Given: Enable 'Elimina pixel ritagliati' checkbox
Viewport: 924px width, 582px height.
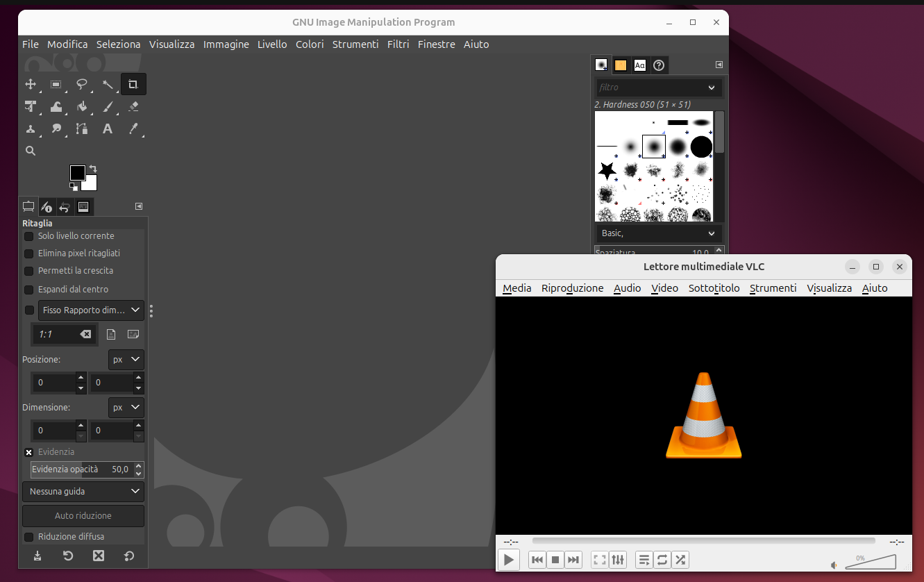Looking at the screenshot, I should (29, 253).
